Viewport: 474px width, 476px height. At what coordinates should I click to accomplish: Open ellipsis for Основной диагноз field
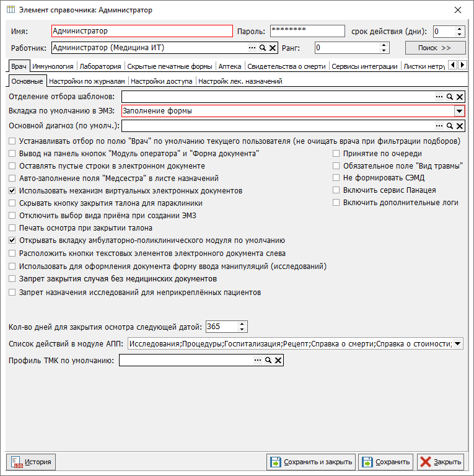tap(439, 126)
